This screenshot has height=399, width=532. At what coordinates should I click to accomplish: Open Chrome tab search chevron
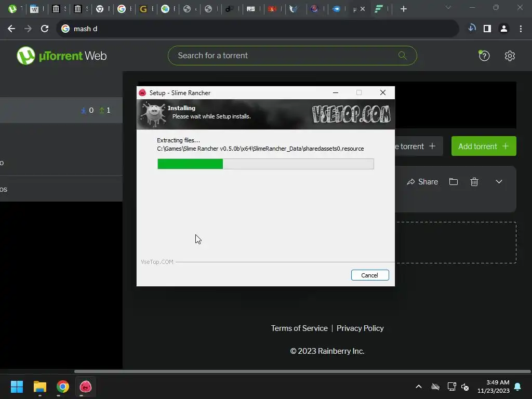(448, 7)
